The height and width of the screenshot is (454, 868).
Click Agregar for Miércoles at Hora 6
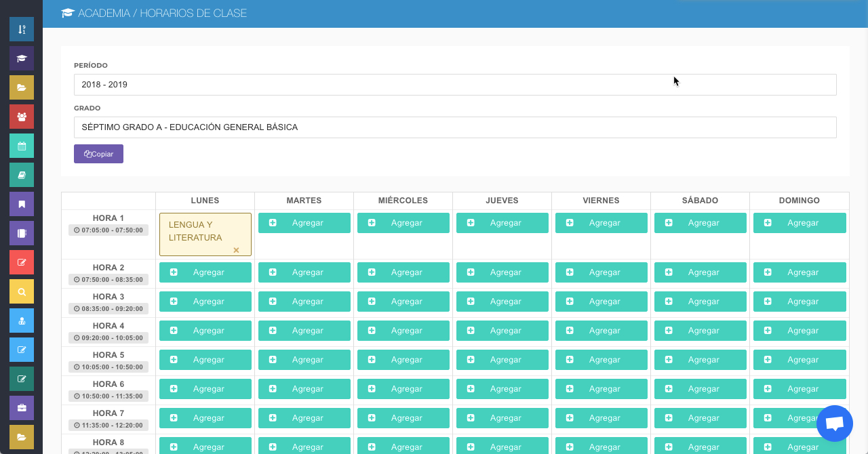(403, 389)
